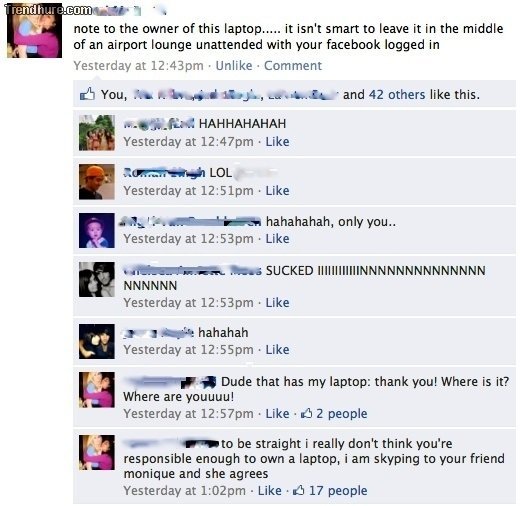Like the 'hahahahah, only you..' comment
520x506 pixels.
click(277, 239)
